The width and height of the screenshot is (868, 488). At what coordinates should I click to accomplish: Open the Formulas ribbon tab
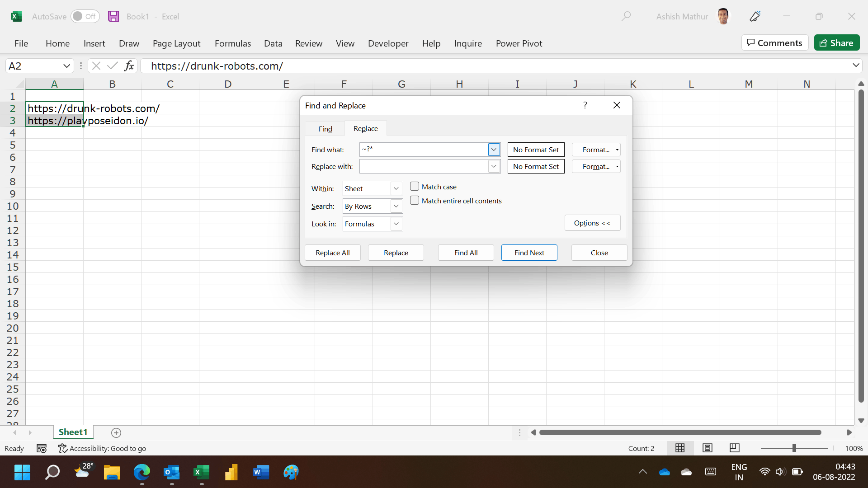(232, 43)
